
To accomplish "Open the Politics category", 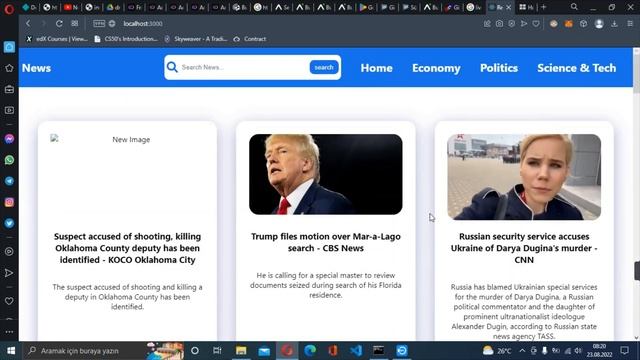I will pos(499,68).
